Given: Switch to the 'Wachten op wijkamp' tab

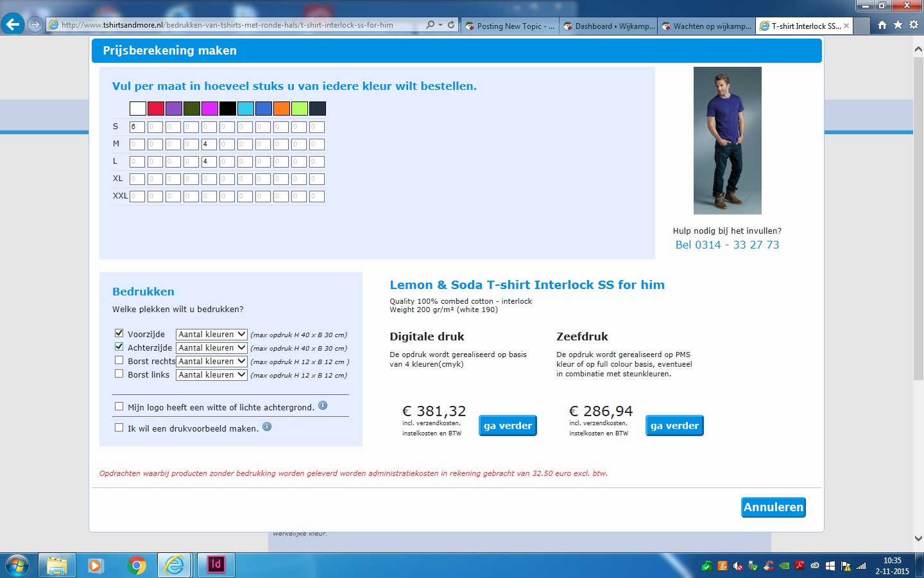Looking at the screenshot, I should 706,26.
